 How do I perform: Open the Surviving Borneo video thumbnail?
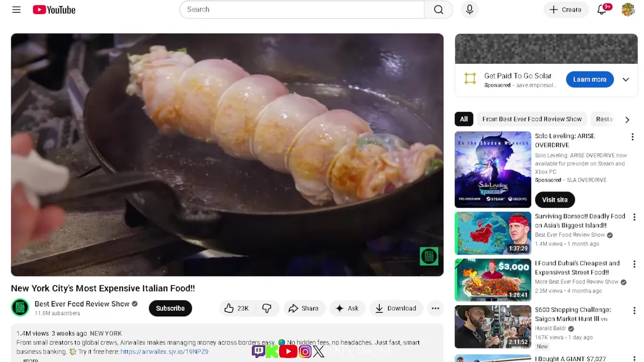[x=493, y=233]
